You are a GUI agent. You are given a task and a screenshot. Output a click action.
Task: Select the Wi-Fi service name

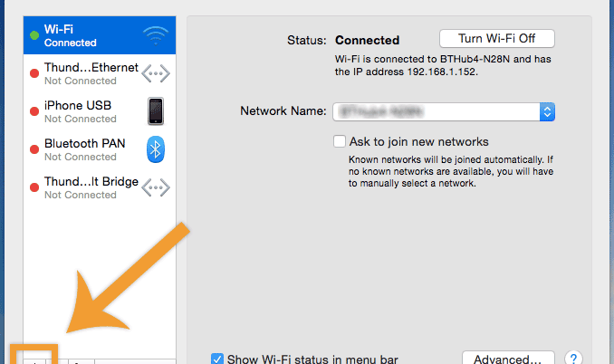pyautogui.click(x=59, y=30)
